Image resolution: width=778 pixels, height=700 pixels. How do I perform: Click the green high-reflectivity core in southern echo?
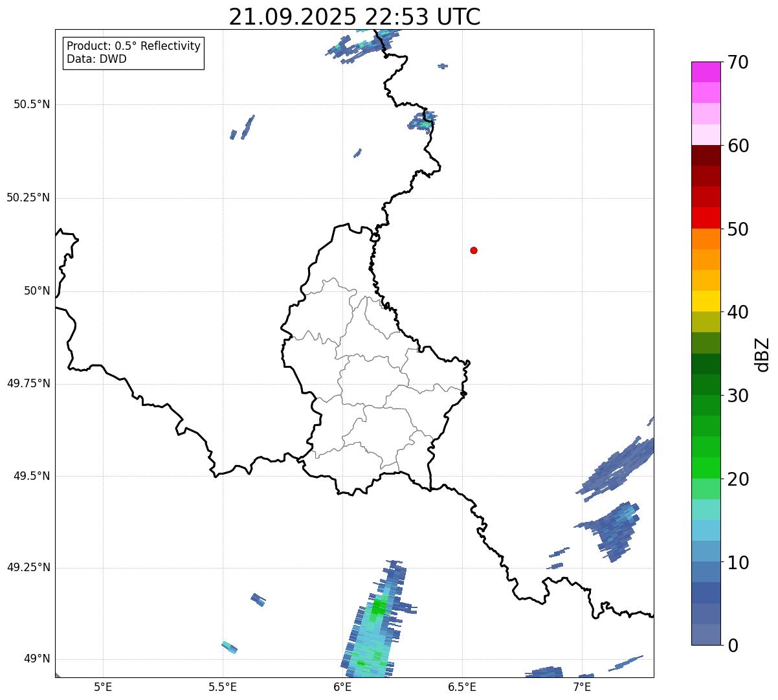(379, 607)
